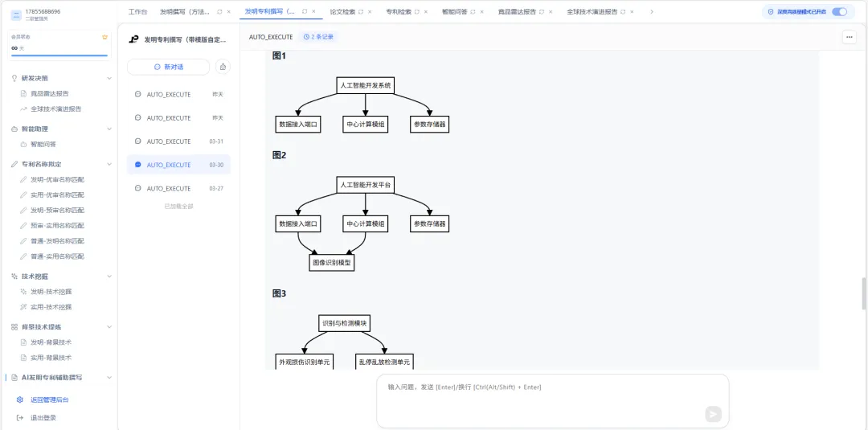This screenshot has height=430, width=868.
Task: Switch to the 专利检索 tab
Action: tap(399, 11)
